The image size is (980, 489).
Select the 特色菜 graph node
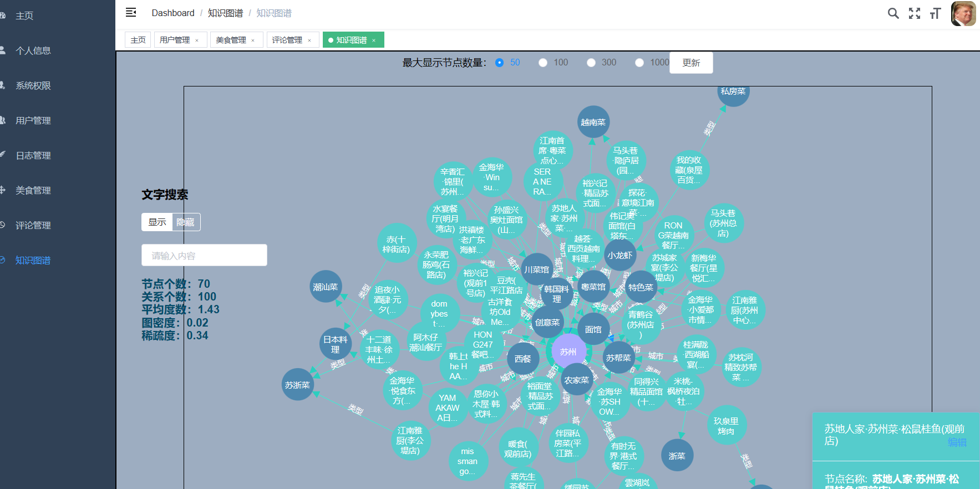pos(641,287)
